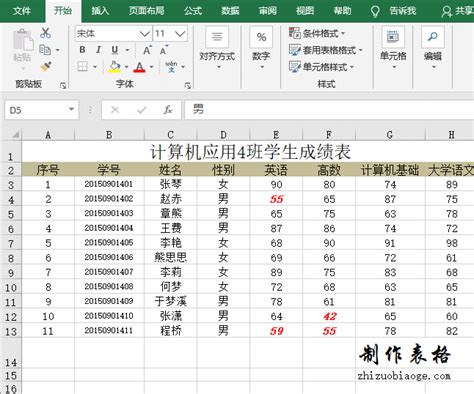Select row 7 header
This screenshot has height=394, width=474.
point(11,243)
